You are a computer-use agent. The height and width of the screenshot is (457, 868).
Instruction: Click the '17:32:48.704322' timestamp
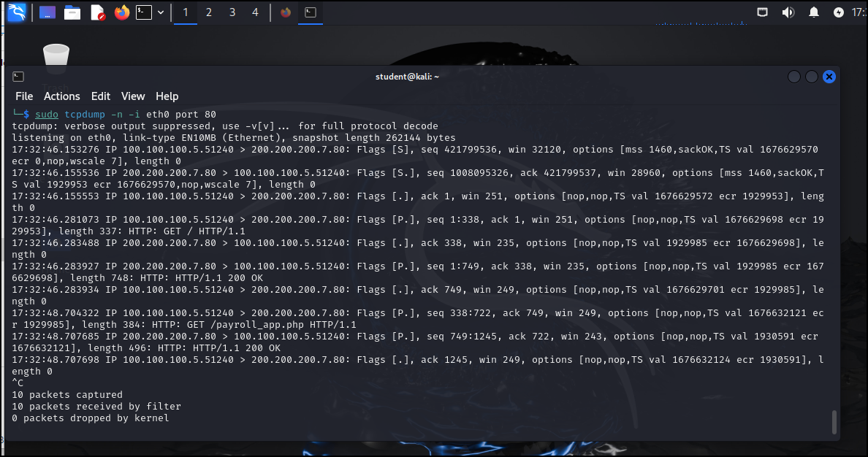56,313
